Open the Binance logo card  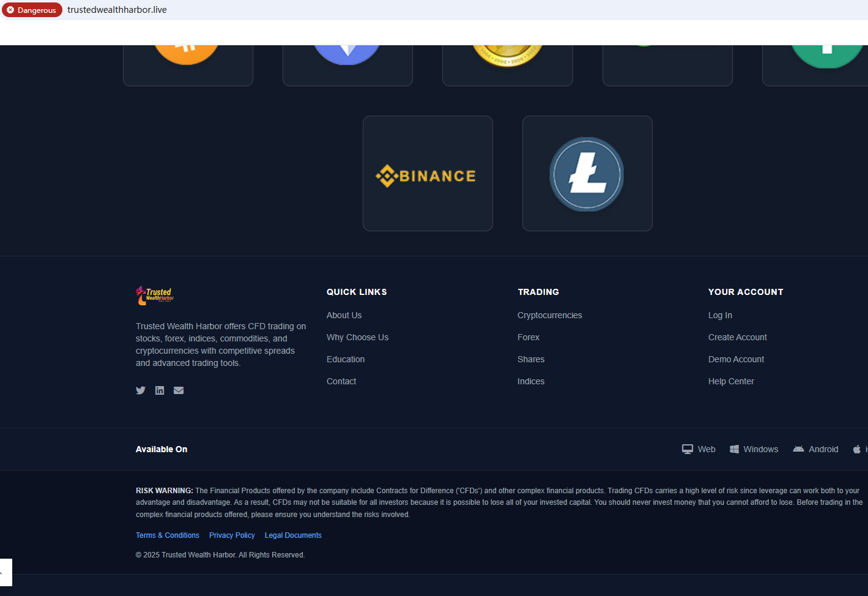pos(428,173)
